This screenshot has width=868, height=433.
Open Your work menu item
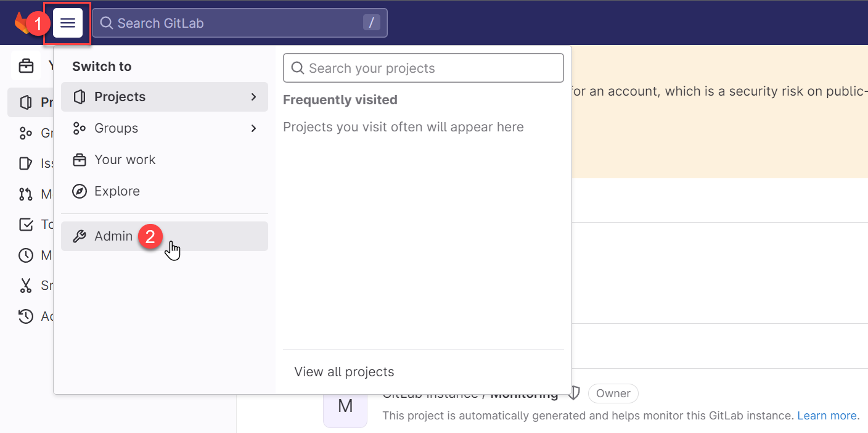pyautogui.click(x=165, y=160)
